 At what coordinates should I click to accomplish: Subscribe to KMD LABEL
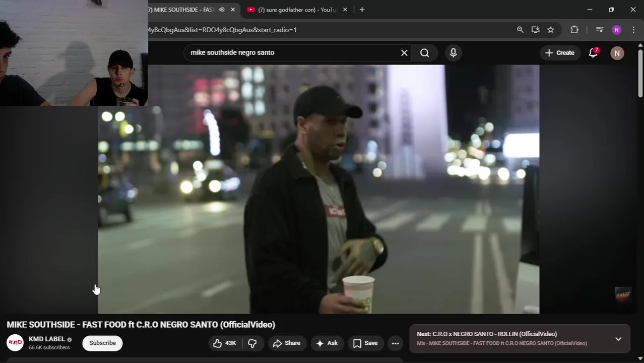click(103, 343)
